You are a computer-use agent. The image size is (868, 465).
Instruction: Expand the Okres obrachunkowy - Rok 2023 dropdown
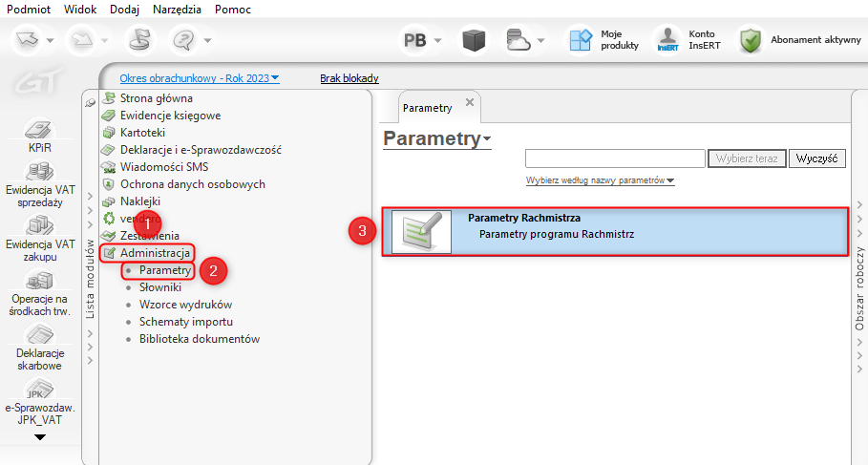click(x=200, y=78)
